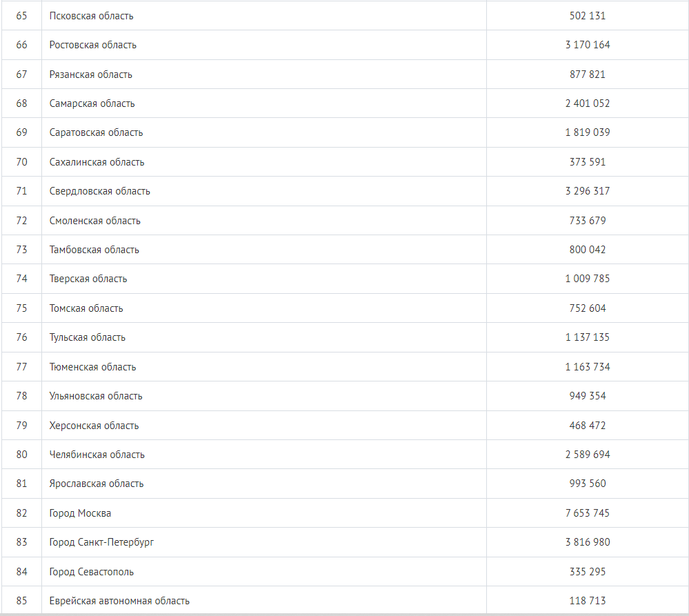
Task: Click the Тамбовская область cell
Action: [x=94, y=250]
